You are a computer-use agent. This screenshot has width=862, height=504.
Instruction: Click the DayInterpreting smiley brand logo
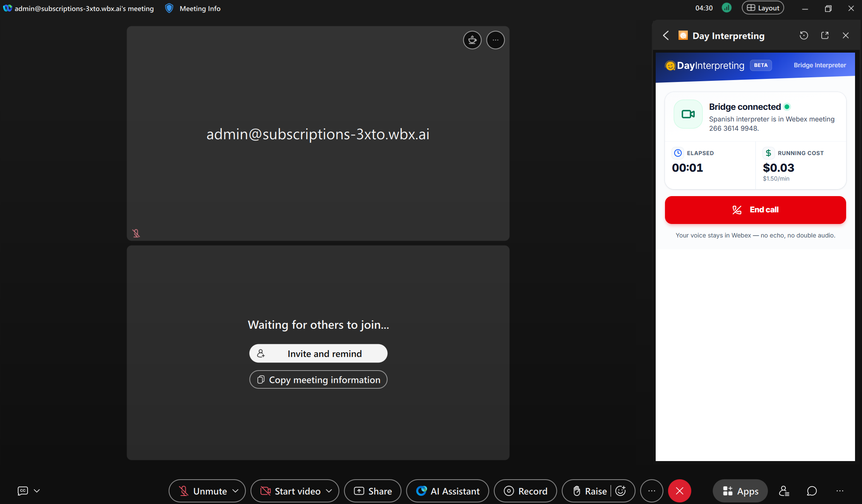(670, 66)
